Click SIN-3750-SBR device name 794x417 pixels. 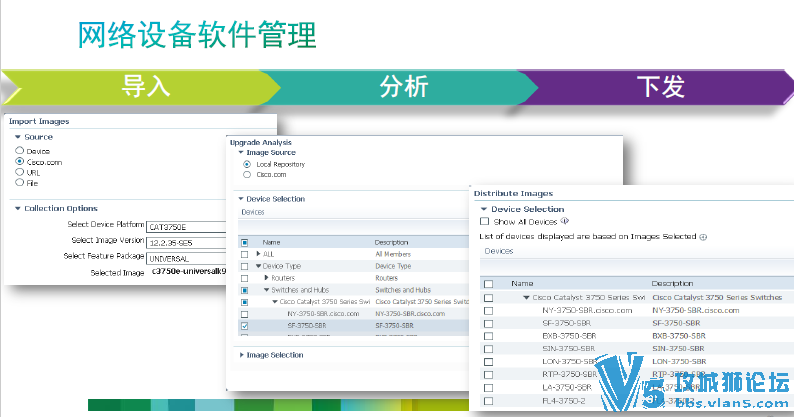(x=569, y=349)
